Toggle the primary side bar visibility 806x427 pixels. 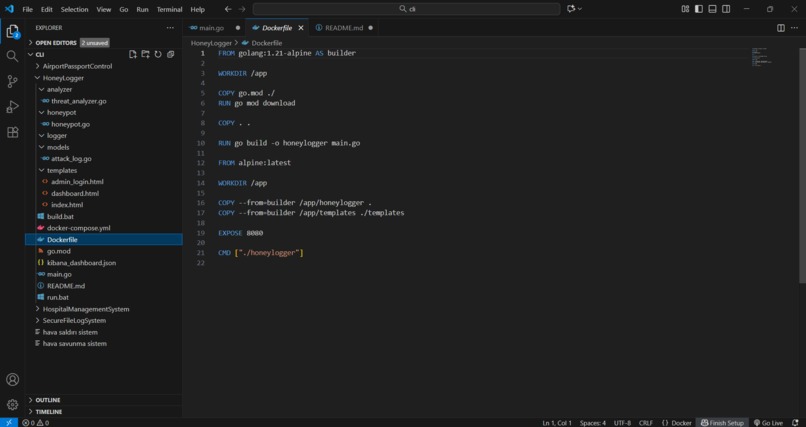tap(699, 9)
